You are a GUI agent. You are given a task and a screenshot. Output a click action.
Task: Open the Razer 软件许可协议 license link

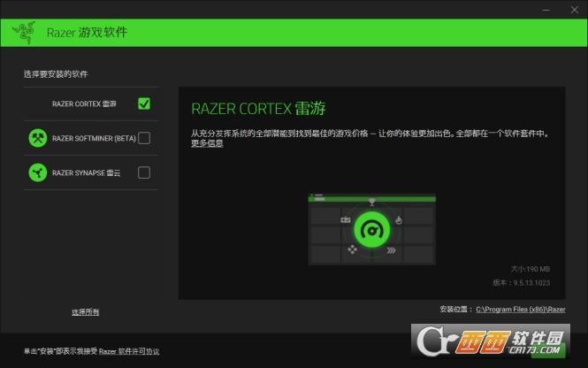click(x=129, y=351)
